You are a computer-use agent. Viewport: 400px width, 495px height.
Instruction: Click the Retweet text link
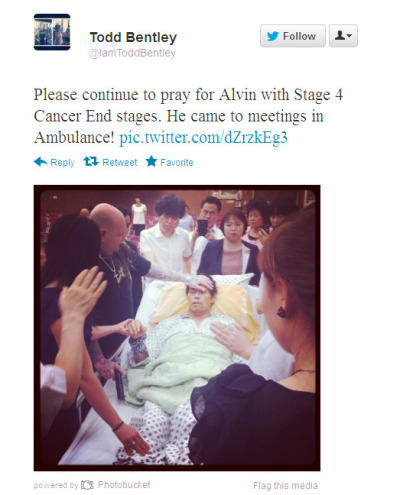[120, 162]
